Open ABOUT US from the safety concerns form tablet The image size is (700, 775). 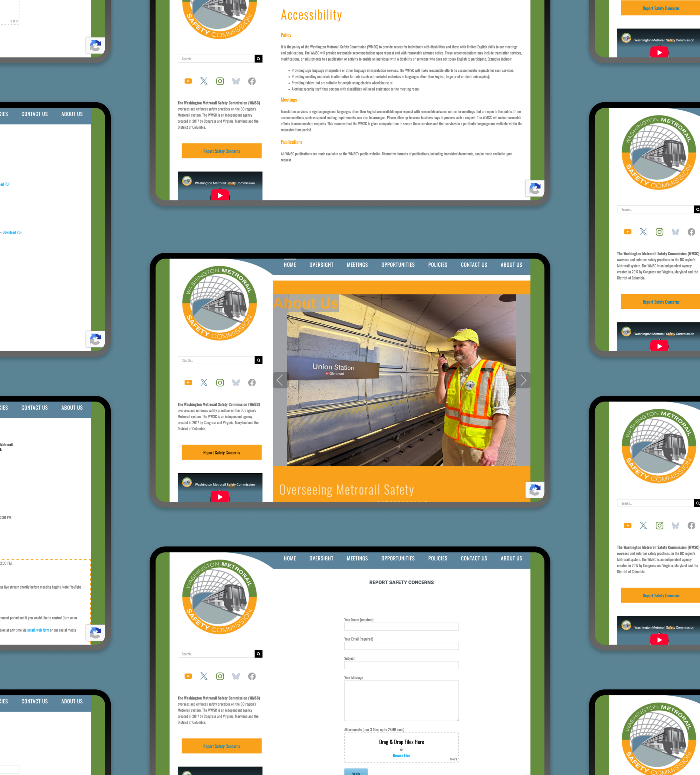click(x=511, y=559)
